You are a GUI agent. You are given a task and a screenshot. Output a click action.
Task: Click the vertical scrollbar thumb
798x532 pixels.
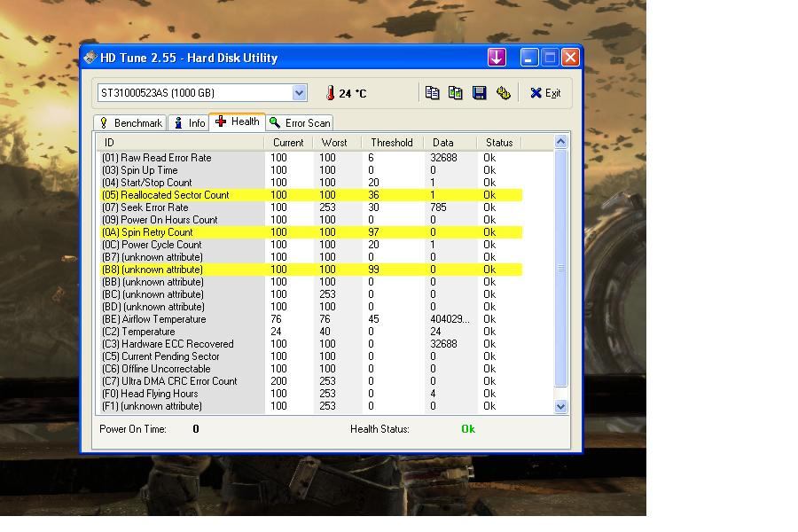(561, 268)
